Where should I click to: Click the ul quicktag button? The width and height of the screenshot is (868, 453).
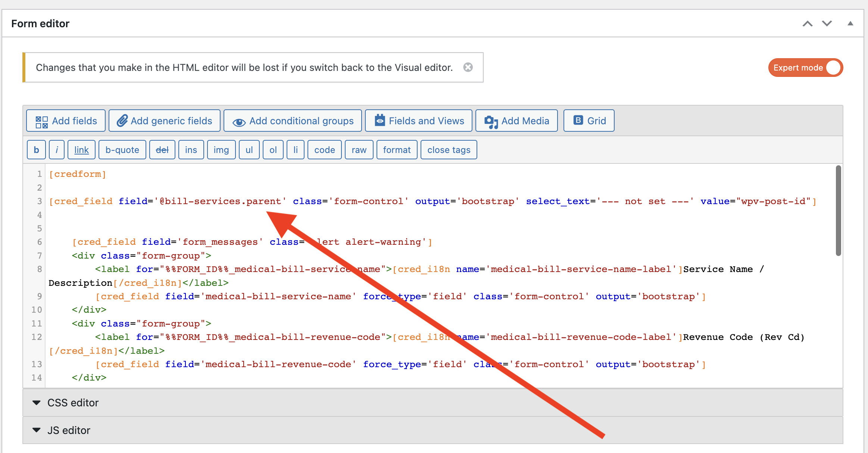tap(249, 150)
